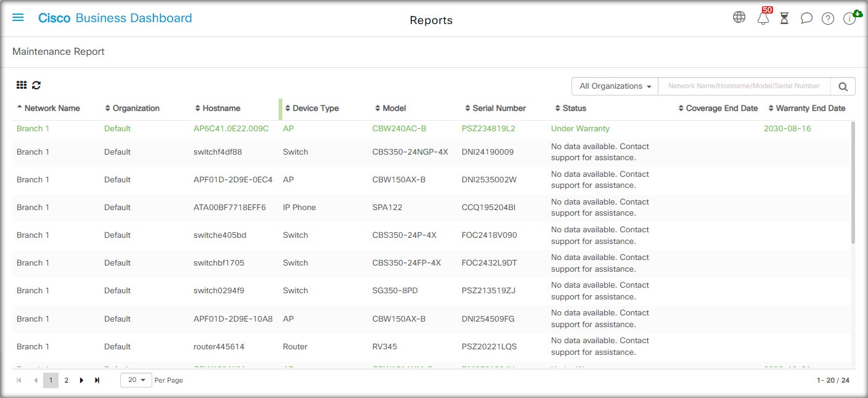Sort by Status column
This screenshot has width=868, height=398.
(570, 108)
